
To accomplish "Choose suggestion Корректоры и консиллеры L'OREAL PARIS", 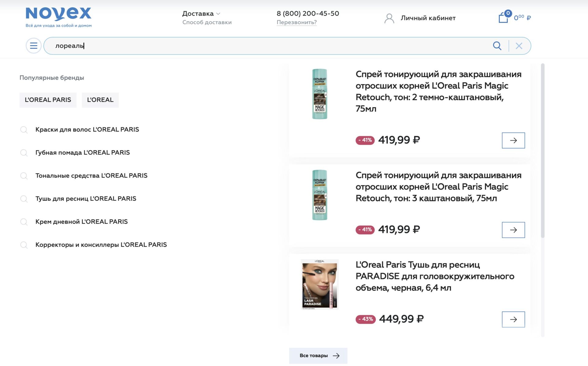I will pos(101,245).
